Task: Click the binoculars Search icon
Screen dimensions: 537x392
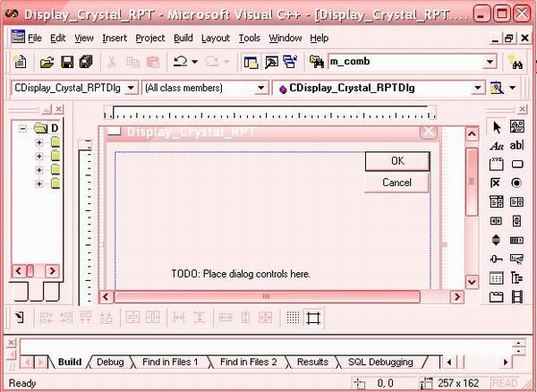Action: click(516, 63)
